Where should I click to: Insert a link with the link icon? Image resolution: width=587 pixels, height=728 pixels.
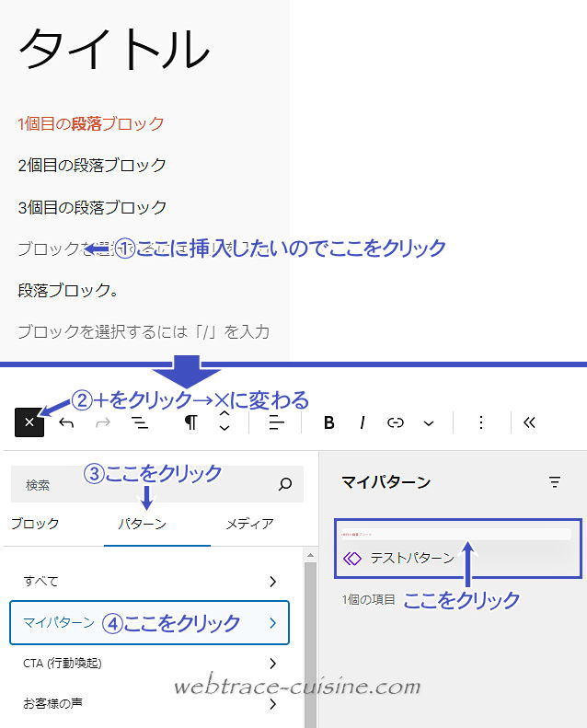(x=396, y=422)
